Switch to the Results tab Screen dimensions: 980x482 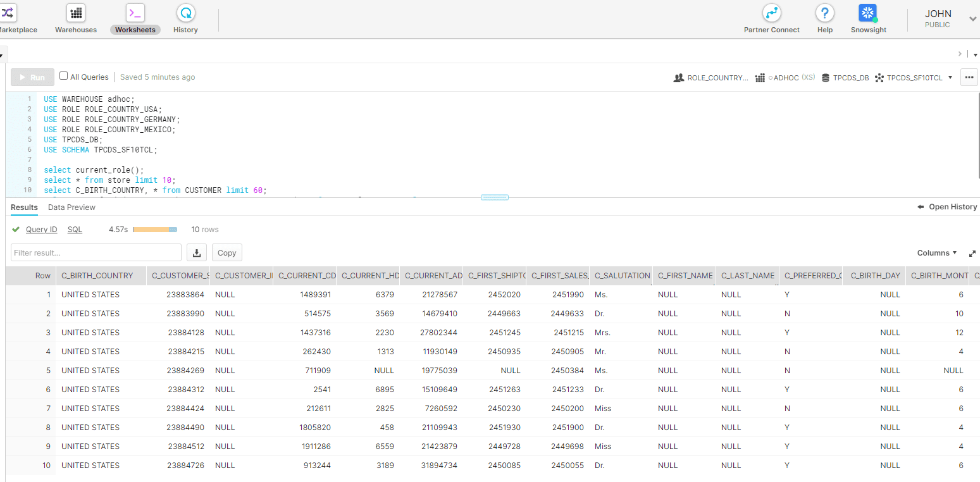(24, 207)
